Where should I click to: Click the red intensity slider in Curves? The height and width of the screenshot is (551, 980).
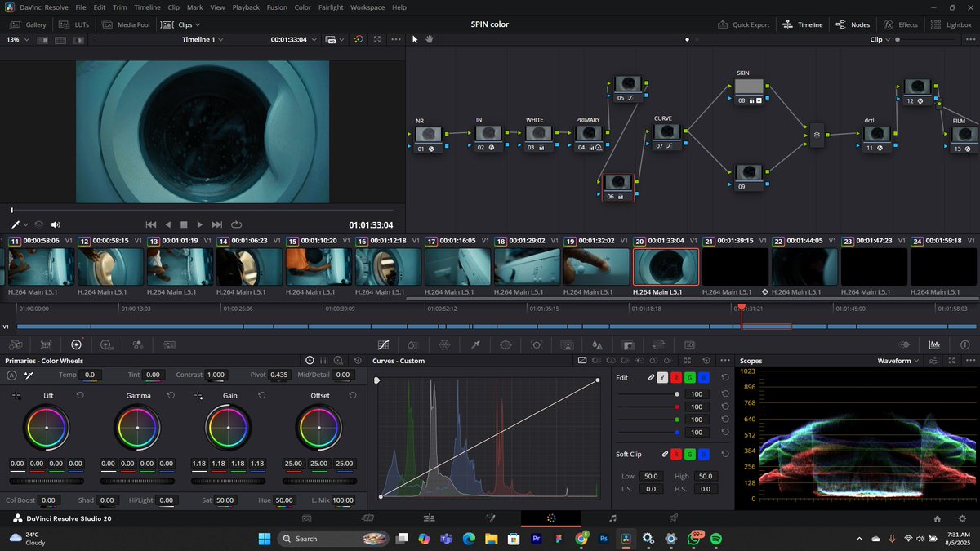coord(648,407)
